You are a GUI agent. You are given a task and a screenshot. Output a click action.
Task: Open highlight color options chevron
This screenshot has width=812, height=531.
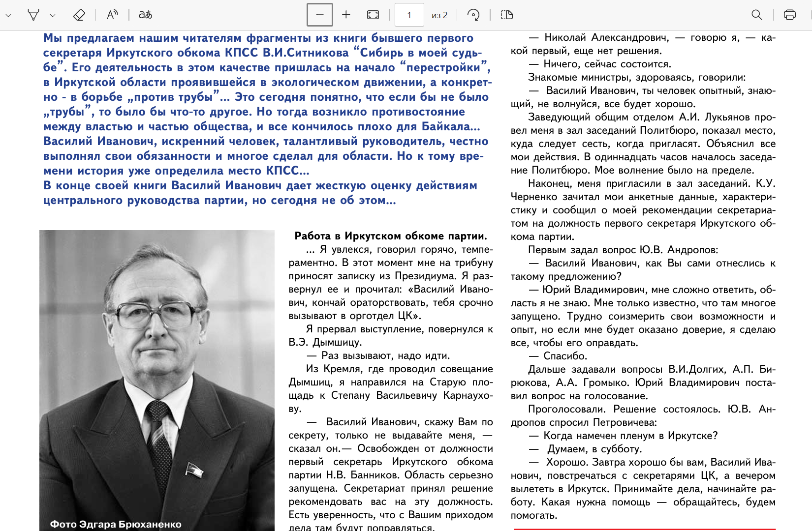[53, 15]
